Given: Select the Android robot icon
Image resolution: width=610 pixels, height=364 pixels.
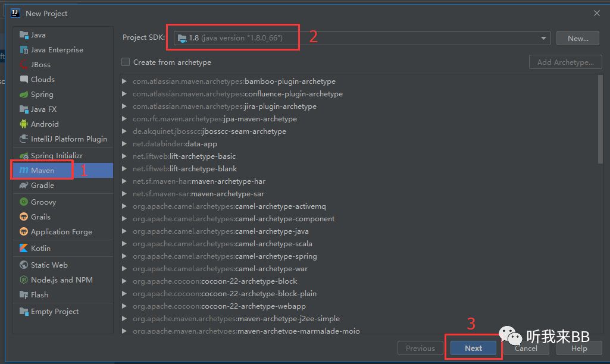Looking at the screenshot, I should click(24, 124).
